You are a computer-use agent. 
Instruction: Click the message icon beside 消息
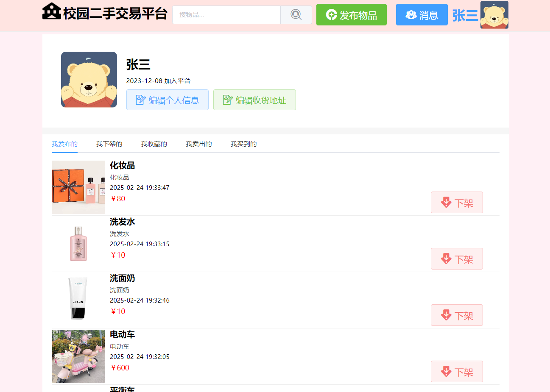coord(410,15)
